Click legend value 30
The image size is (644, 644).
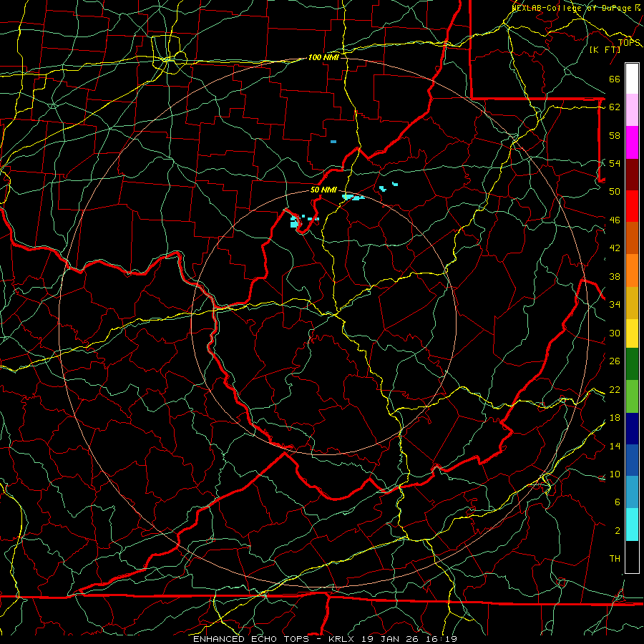(x=615, y=333)
